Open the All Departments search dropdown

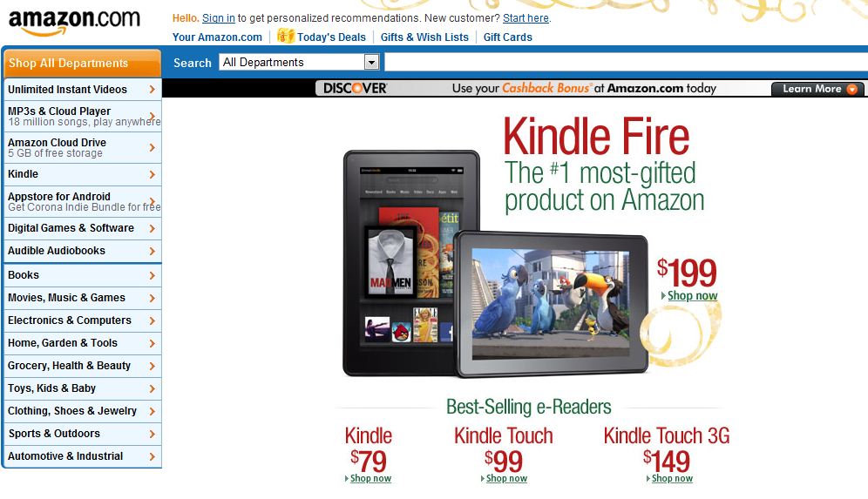[299, 63]
